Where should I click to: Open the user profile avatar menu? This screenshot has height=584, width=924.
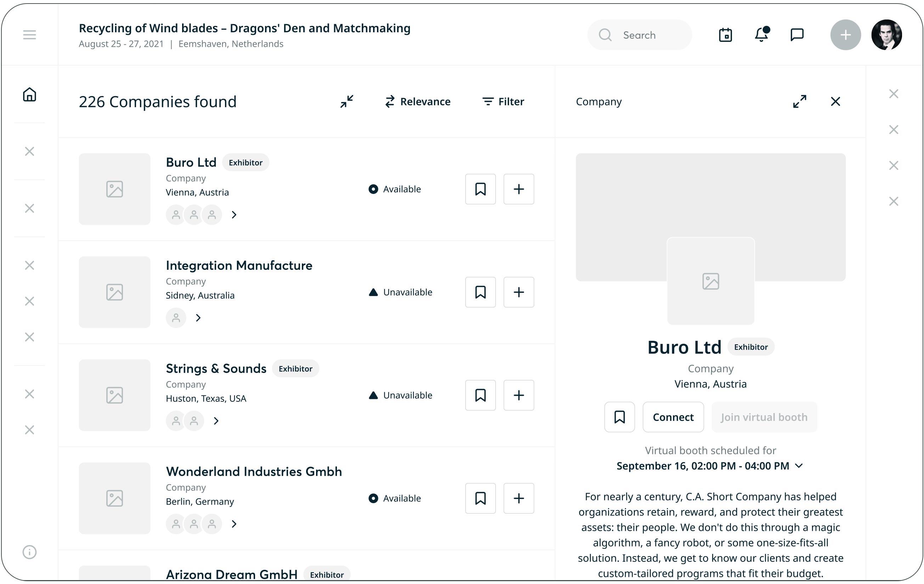click(x=886, y=35)
